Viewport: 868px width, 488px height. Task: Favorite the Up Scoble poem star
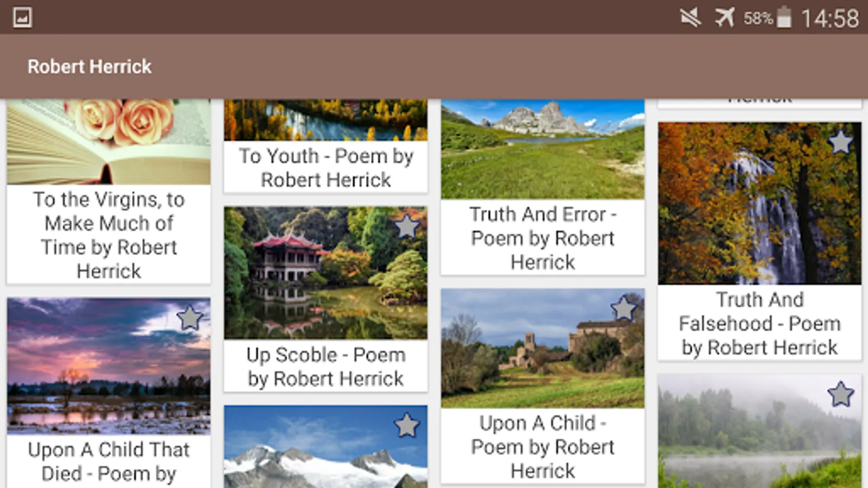pyautogui.click(x=406, y=226)
